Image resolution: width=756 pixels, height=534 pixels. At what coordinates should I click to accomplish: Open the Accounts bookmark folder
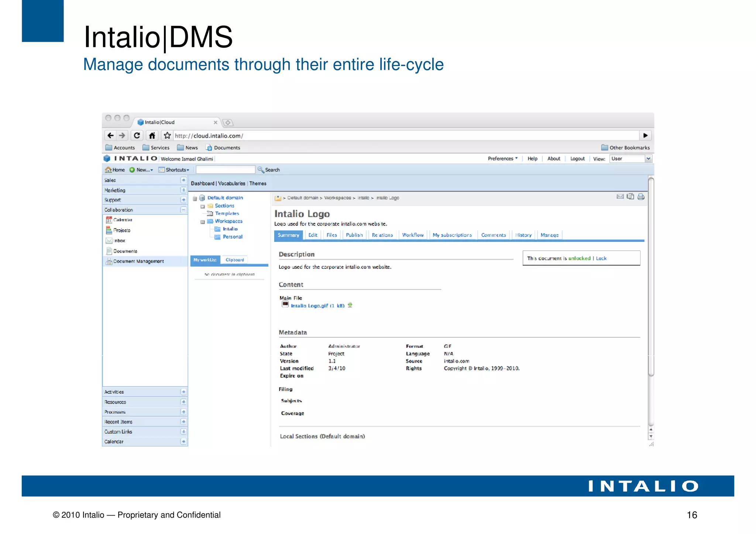120,148
